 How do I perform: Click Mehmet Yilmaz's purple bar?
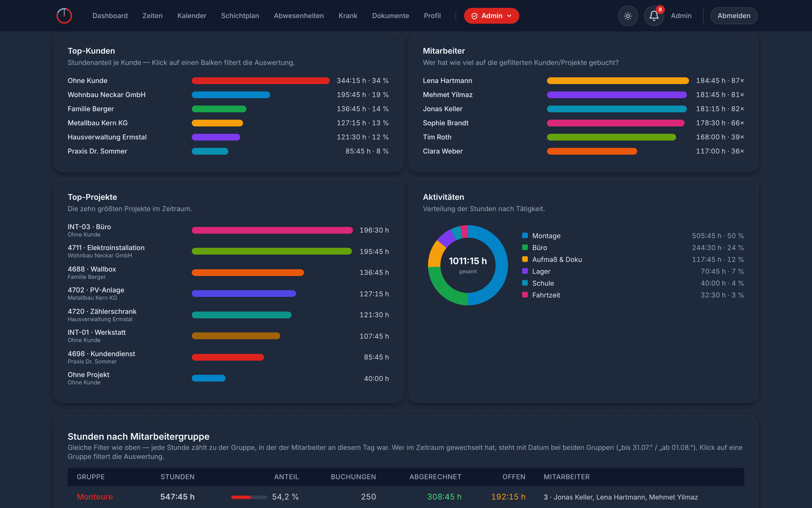[617, 95]
